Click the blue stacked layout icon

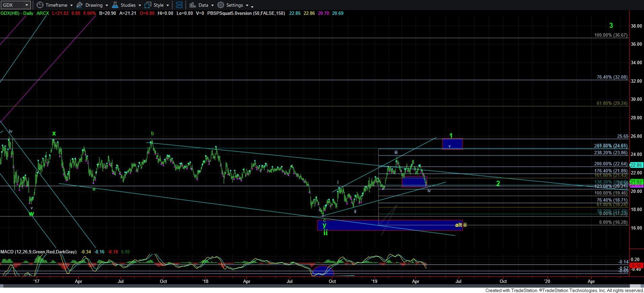click(179, 5)
